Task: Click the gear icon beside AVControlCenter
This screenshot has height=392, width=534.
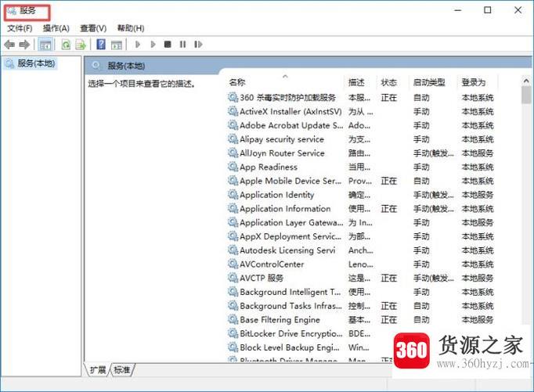Action: (233, 264)
